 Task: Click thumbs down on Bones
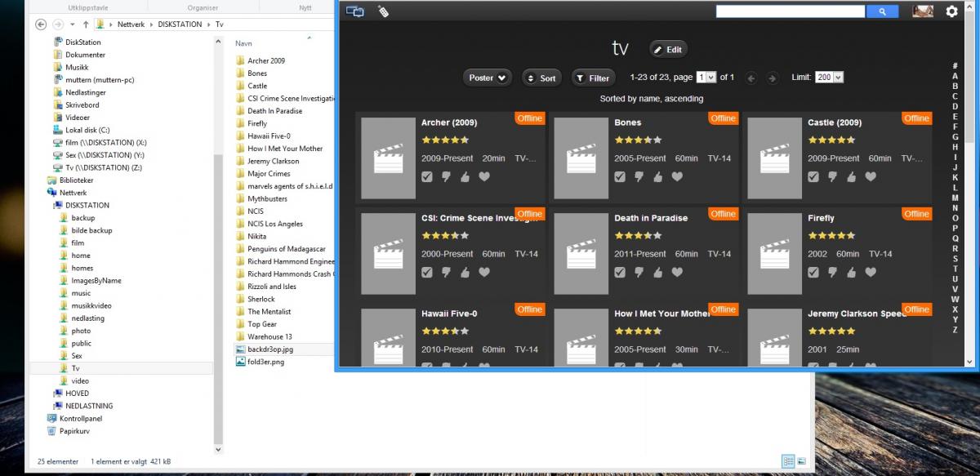(639, 177)
